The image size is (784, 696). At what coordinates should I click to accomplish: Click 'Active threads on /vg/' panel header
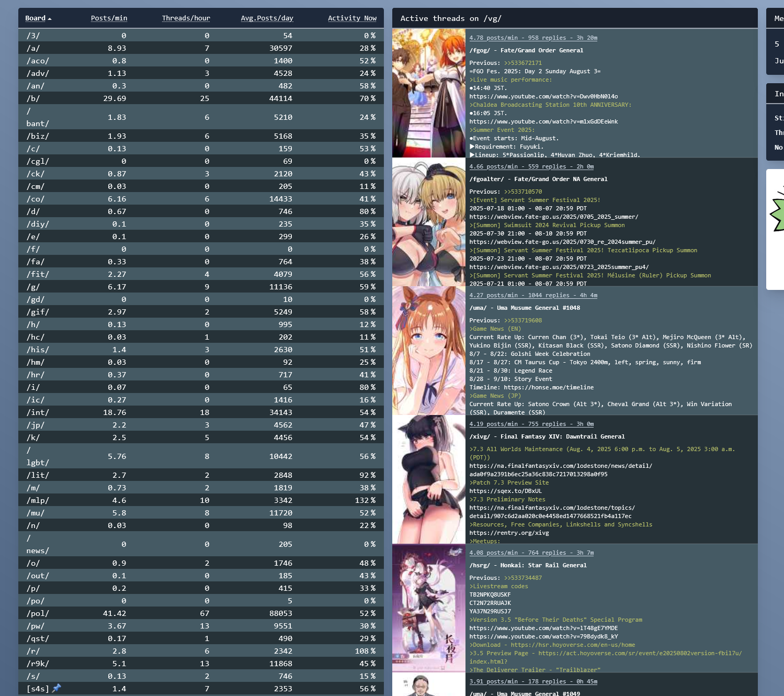[x=575, y=18]
